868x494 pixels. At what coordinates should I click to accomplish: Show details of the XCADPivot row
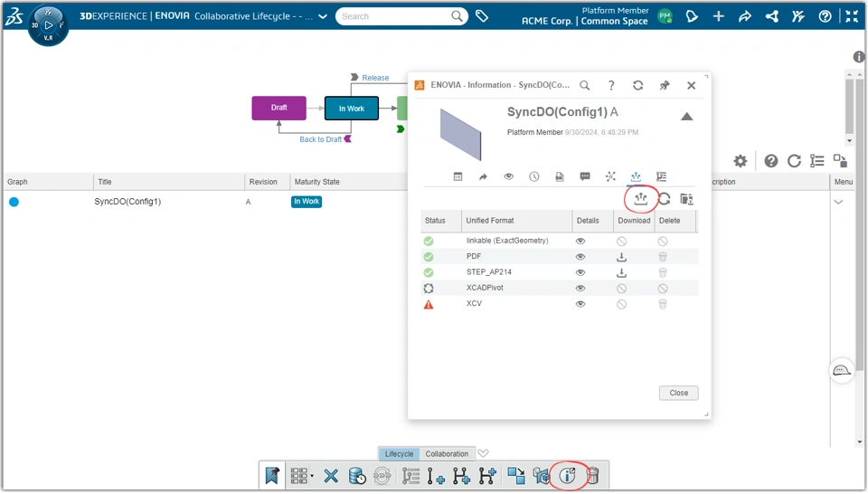[x=580, y=289]
